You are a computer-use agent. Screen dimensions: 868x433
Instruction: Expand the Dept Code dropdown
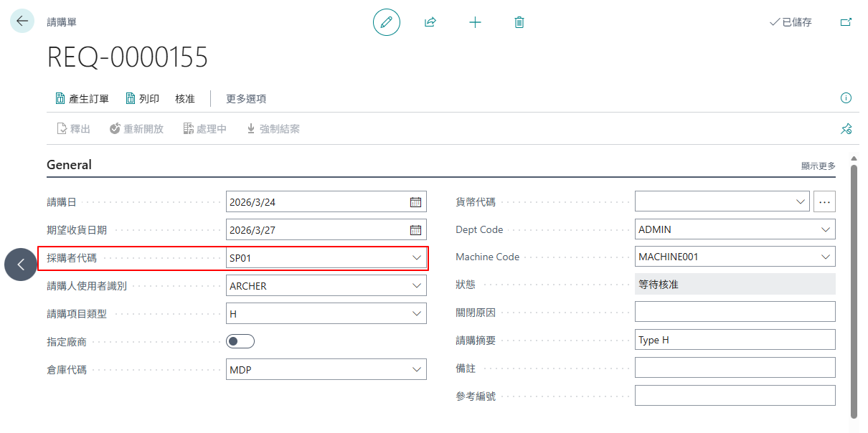tap(825, 230)
